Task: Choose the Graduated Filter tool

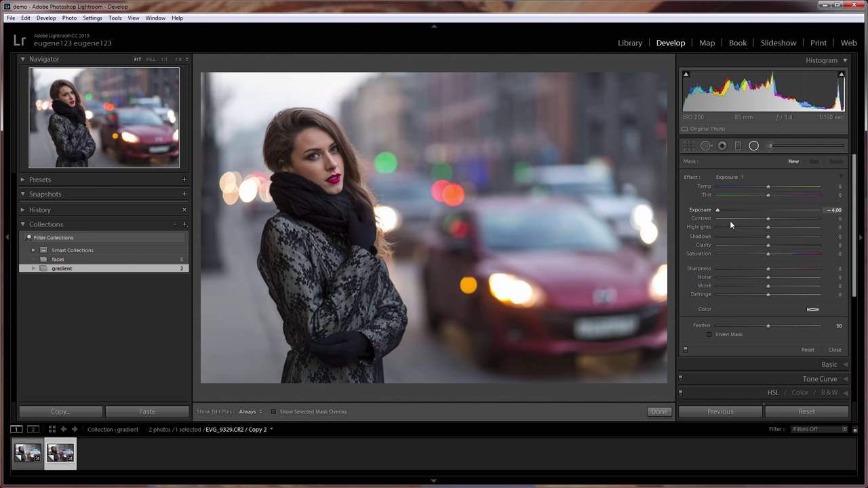Action: 738,146
